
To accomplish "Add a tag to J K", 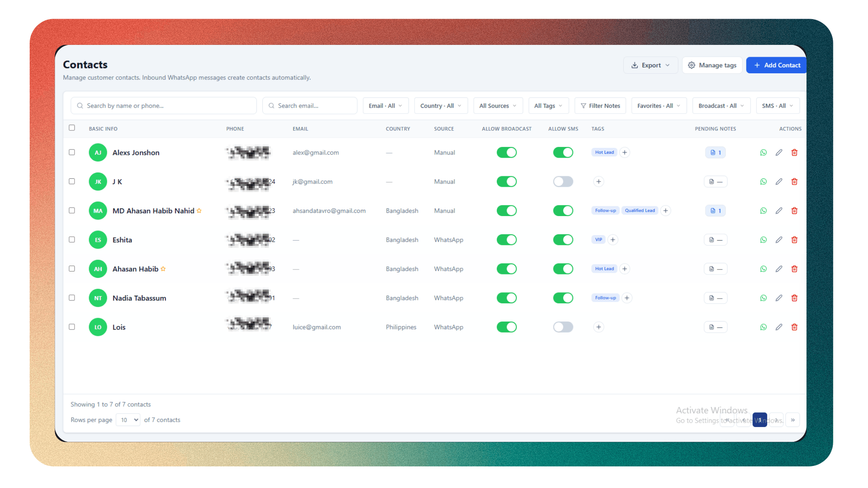I will 598,182.
